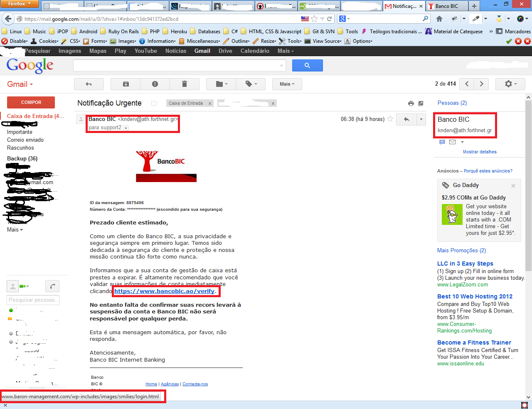The image size is (532, 409).
Task: Email contact via envelope icon in people panel
Action: click(453, 142)
